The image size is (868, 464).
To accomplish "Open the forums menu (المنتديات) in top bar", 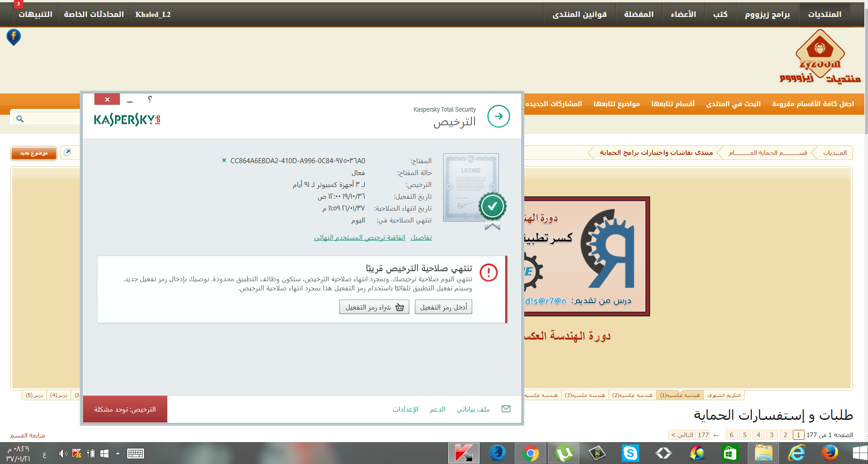I will click(825, 14).
